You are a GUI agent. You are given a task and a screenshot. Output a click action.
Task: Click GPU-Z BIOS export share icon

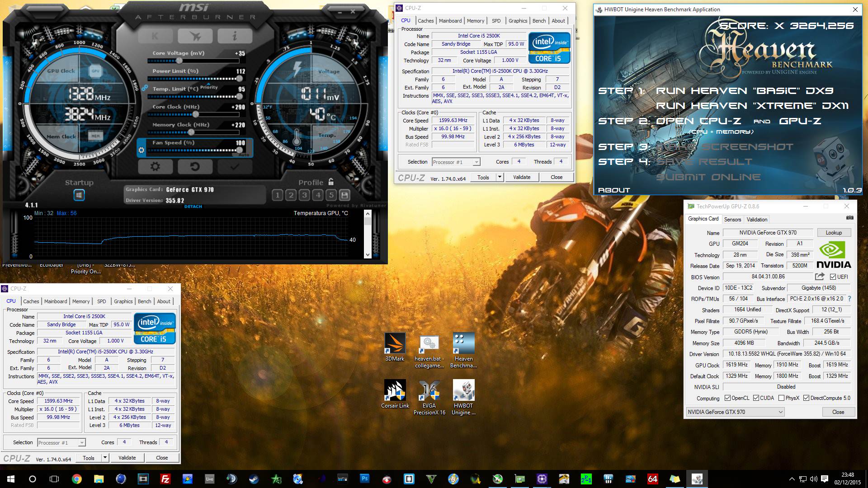820,276
